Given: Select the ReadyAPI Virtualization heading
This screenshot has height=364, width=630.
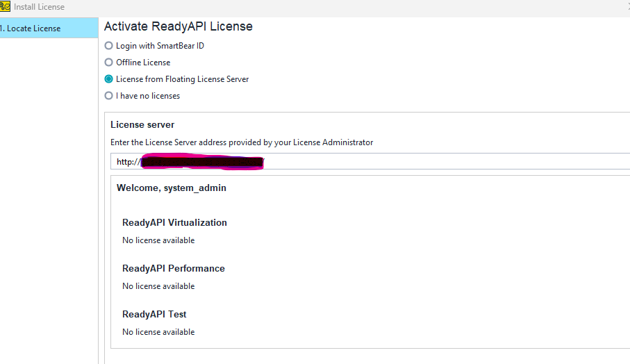Looking at the screenshot, I should 174,223.
